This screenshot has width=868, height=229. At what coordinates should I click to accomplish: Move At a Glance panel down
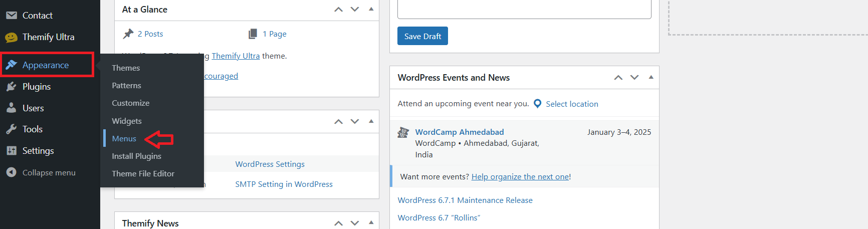pyautogui.click(x=355, y=9)
